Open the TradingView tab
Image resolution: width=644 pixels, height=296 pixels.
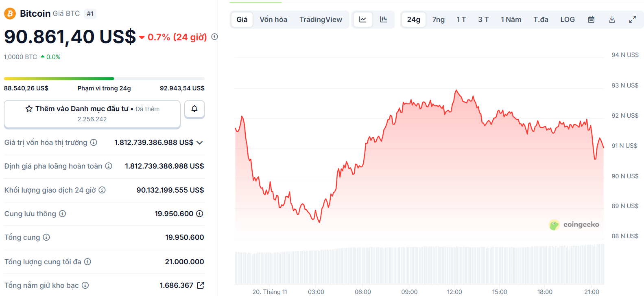(321, 19)
